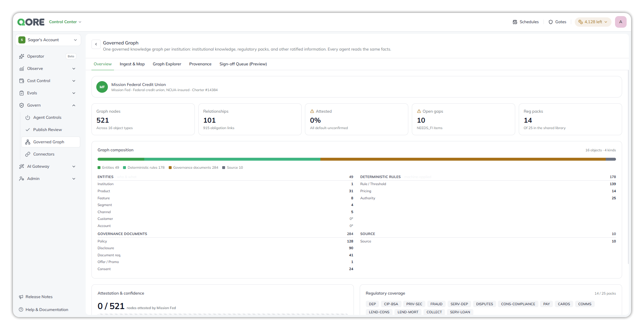Click the Document req. link
This screenshot has height=330, width=644.
click(x=109, y=255)
